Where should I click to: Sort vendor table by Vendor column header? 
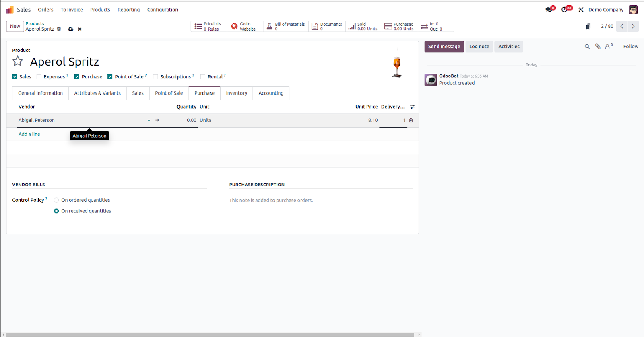[27, 107]
